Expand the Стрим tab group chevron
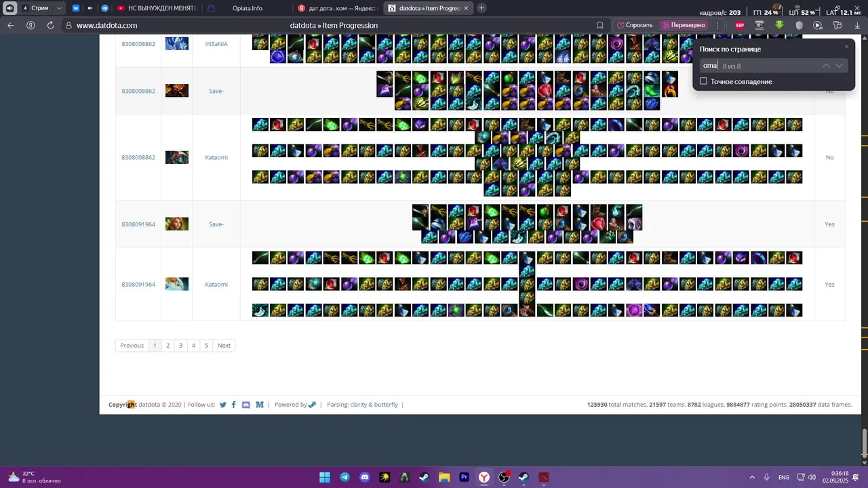This screenshot has width=868, height=488. [x=60, y=8]
